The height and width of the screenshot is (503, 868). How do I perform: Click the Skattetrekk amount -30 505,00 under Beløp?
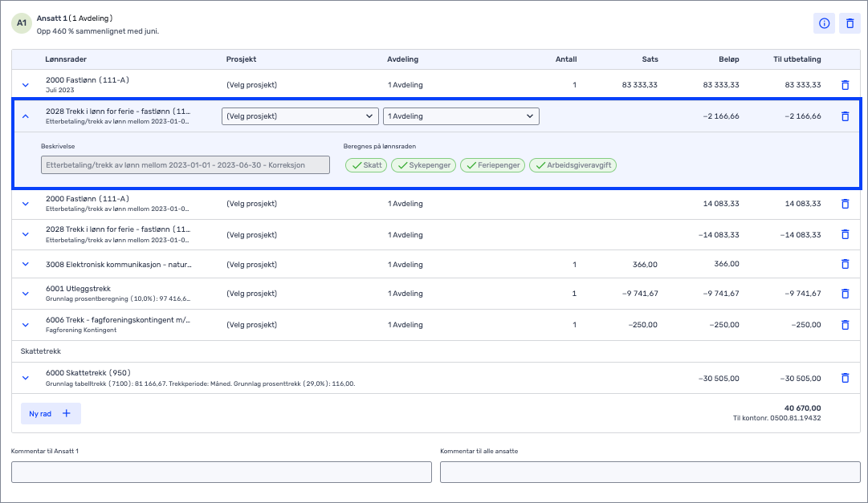pyautogui.click(x=719, y=379)
